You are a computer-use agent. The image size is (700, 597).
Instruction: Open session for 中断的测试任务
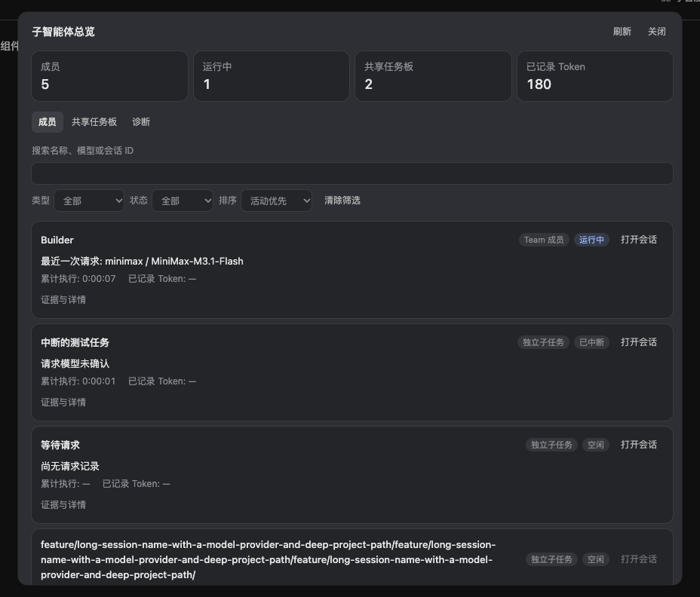tap(638, 342)
